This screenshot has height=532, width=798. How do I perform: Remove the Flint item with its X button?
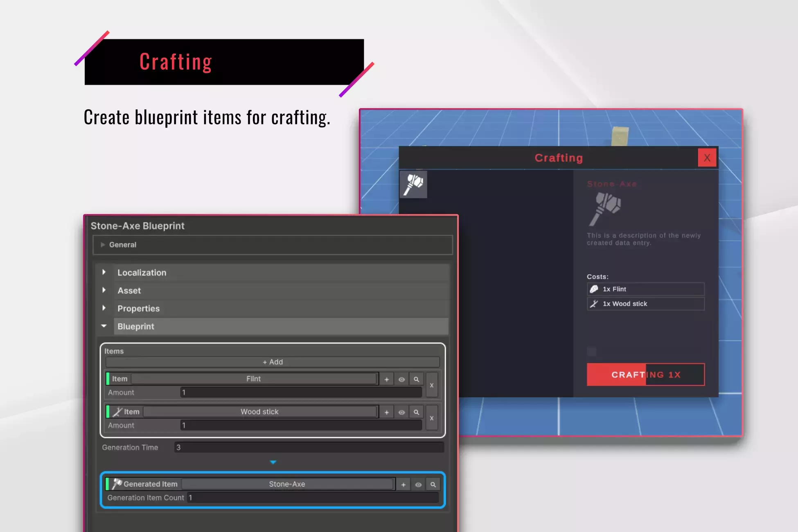point(432,385)
